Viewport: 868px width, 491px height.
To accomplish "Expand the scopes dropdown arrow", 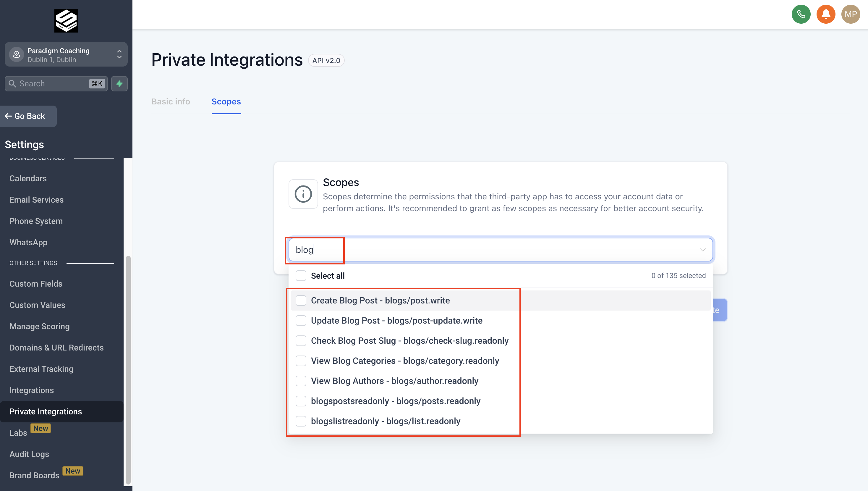I will [x=702, y=250].
